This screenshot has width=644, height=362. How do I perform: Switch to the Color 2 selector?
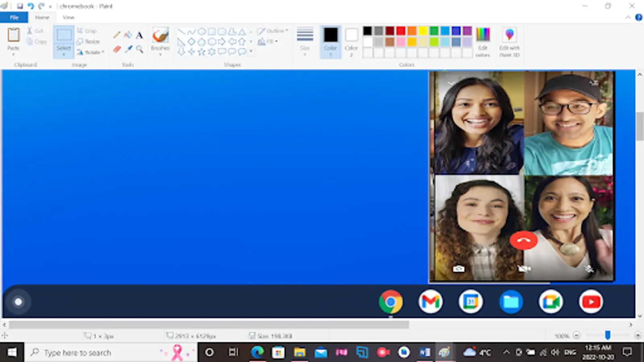tap(351, 41)
